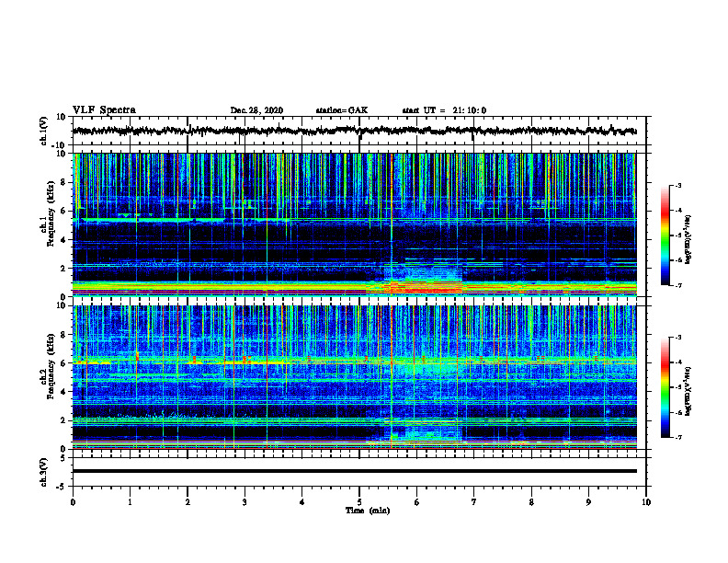The width and height of the screenshot is (728, 563).
Task: Click the ch.1 color scale log(PSD) units label
Action: click(688, 239)
